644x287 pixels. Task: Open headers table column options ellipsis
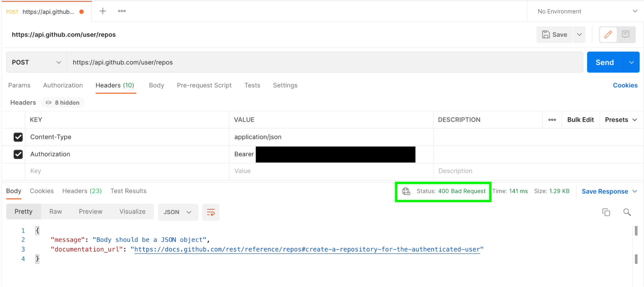(552, 120)
